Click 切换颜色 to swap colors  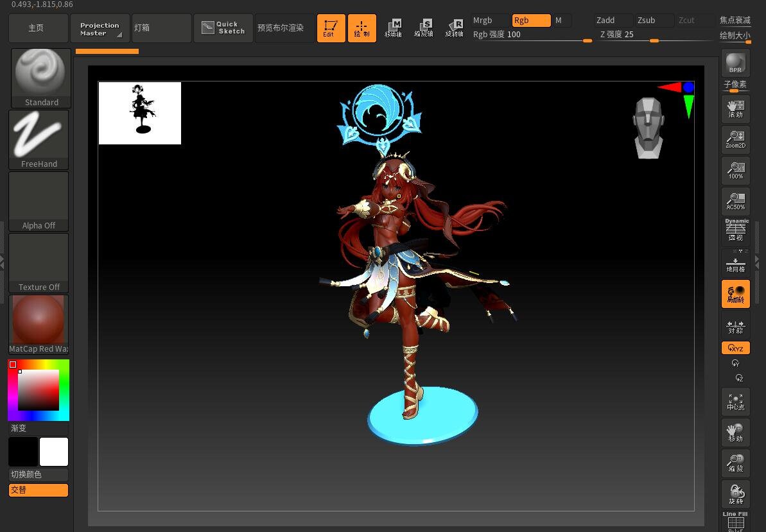pos(39,475)
